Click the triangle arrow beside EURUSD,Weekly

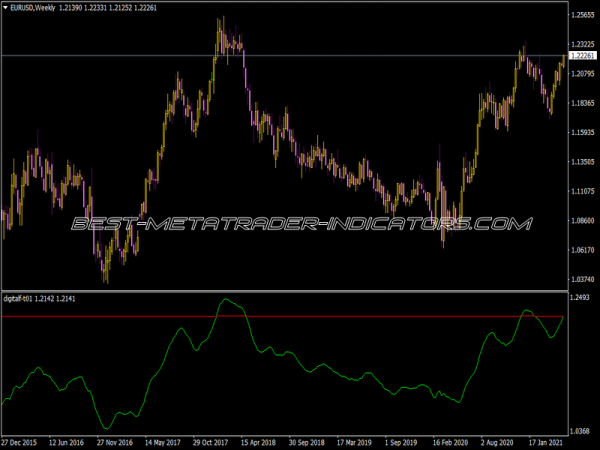coord(6,8)
